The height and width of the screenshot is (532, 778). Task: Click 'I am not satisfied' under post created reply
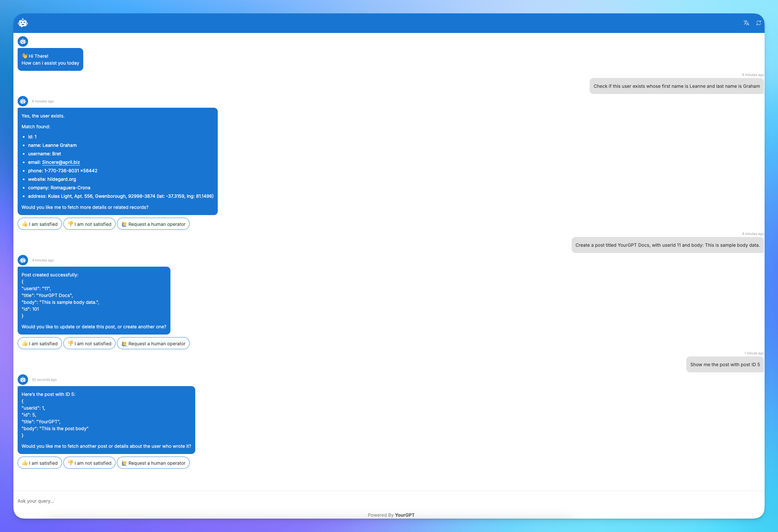pos(89,344)
